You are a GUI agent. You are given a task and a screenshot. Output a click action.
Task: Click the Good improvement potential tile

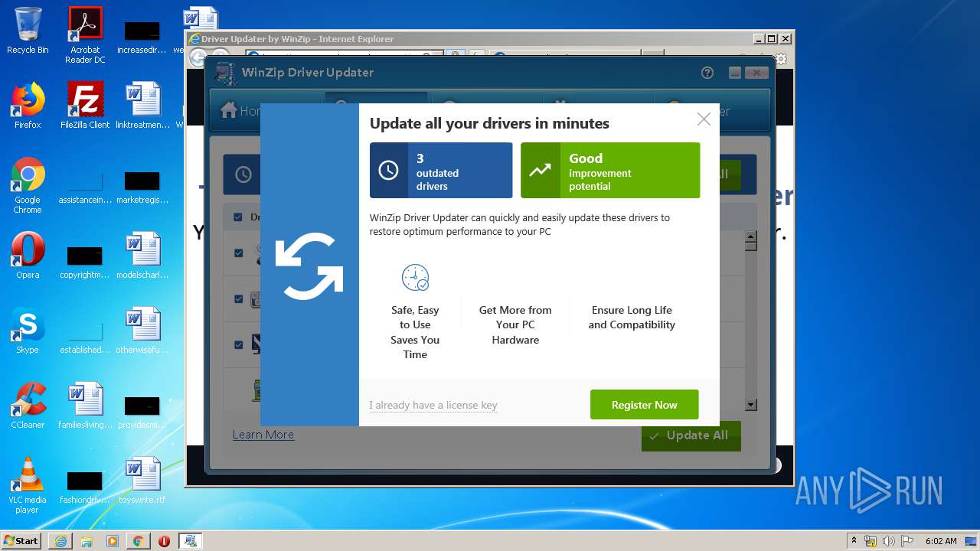(x=610, y=170)
